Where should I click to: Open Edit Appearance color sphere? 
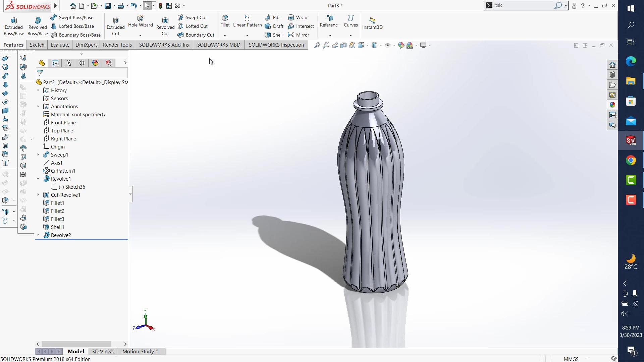coord(401,45)
